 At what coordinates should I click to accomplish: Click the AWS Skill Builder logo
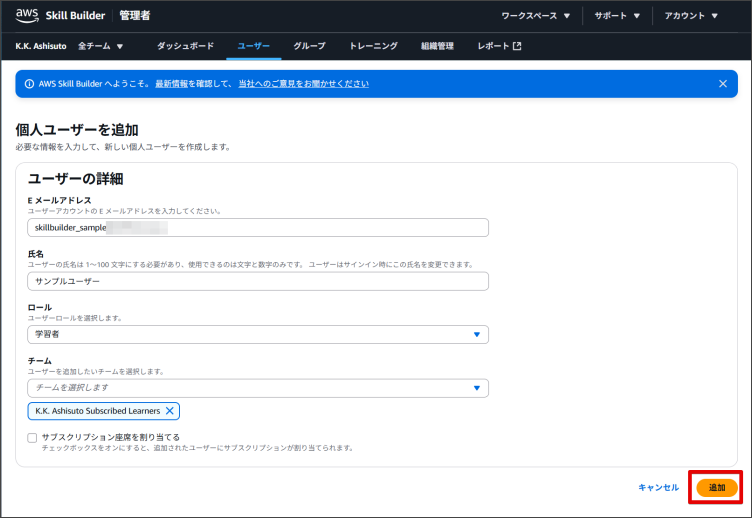[60, 15]
